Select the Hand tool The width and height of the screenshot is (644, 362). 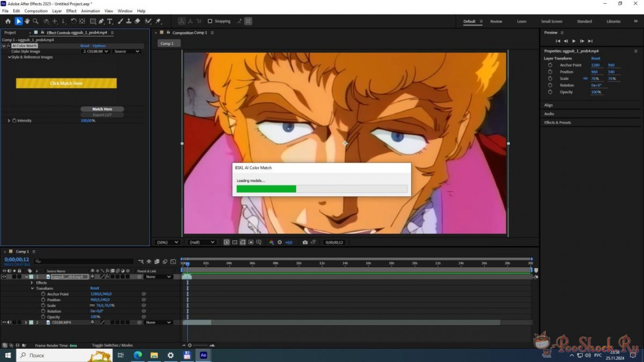point(27,21)
